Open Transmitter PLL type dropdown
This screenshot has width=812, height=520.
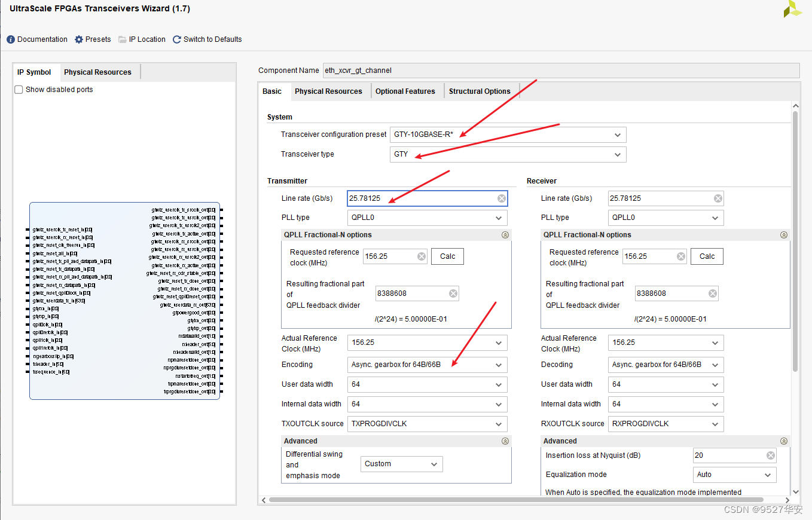[x=427, y=218]
